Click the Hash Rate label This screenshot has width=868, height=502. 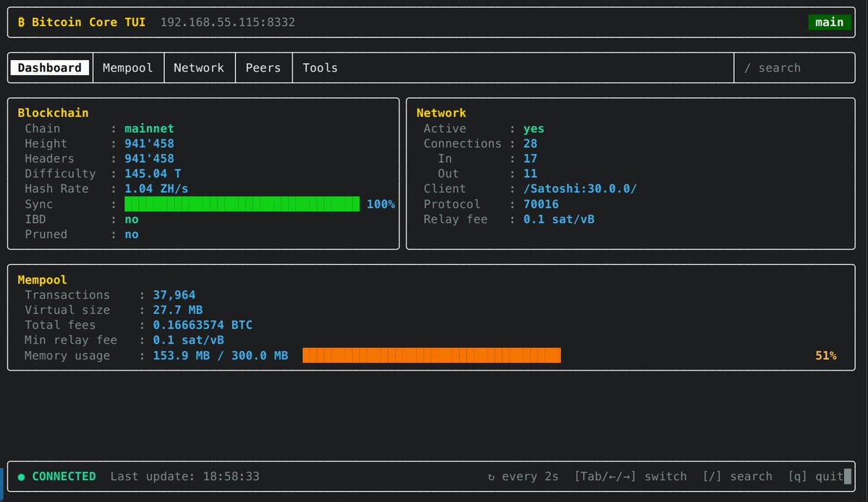(x=56, y=189)
